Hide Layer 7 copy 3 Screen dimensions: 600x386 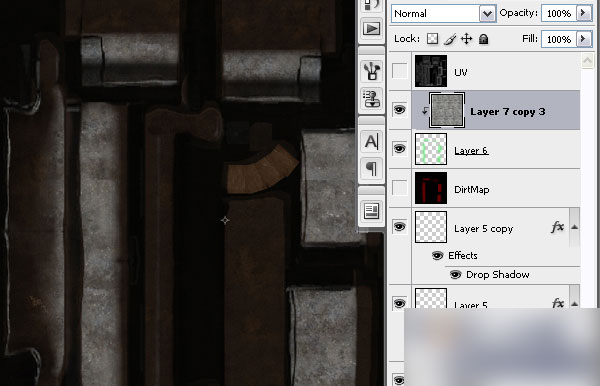pyautogui.click(x=399, y=110)
